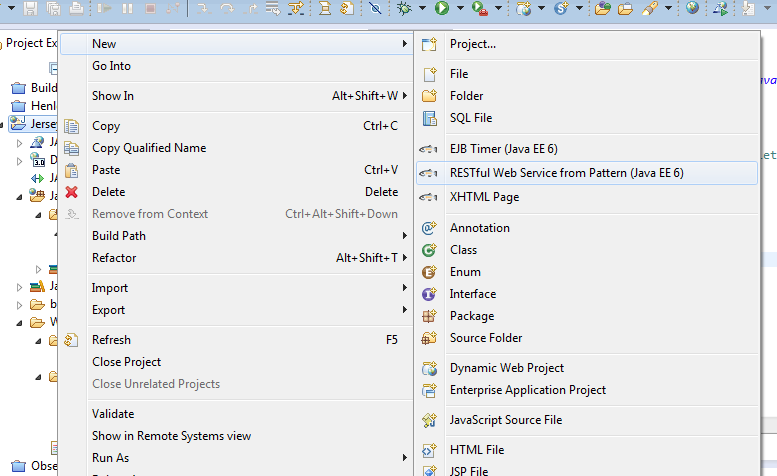
Task: Click Close Project in context menu
Action: click(126, 362)
